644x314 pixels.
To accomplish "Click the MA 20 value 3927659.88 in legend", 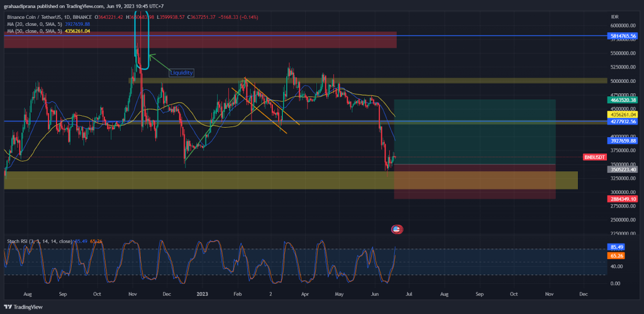I will point(77,24).
